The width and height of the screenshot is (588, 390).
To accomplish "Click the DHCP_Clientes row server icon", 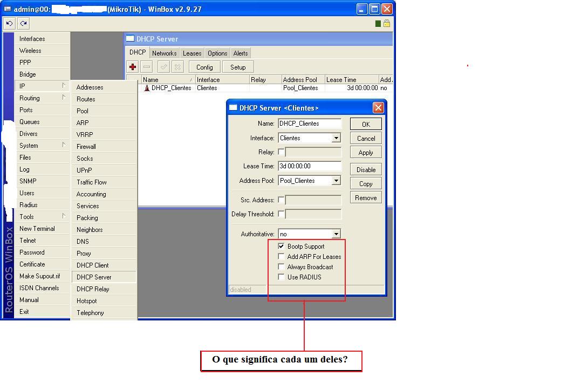I will pyautogui.click(x=147, y=88).
